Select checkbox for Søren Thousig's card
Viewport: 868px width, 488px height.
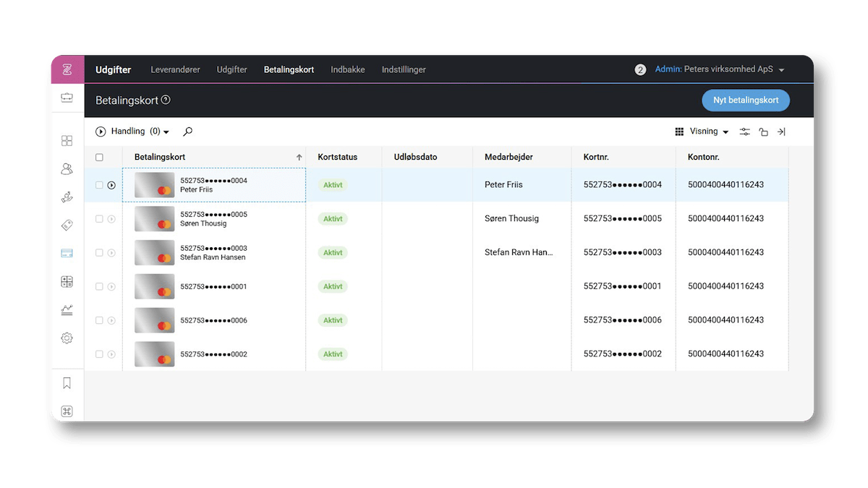click(x=99, y=219)
